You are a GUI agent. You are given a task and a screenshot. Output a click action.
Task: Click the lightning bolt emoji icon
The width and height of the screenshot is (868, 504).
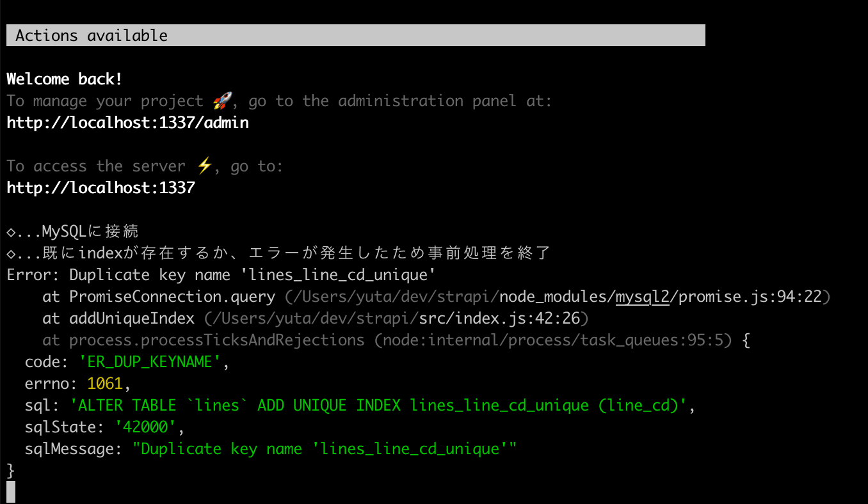click(204, 166)
